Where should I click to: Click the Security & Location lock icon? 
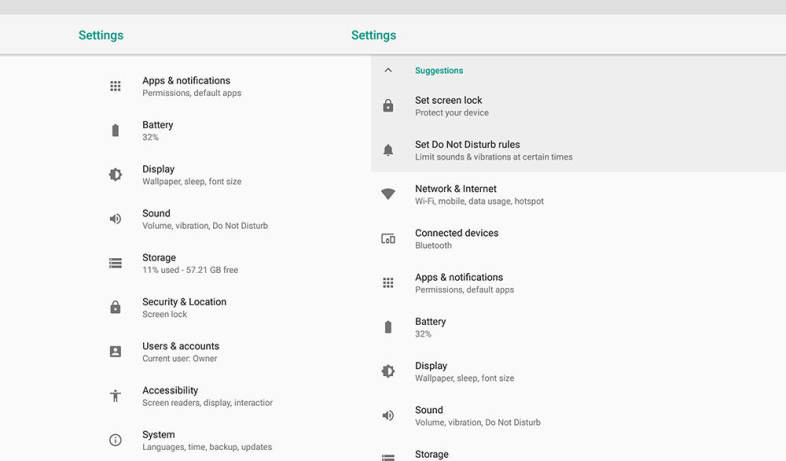[x=115, y=307]
